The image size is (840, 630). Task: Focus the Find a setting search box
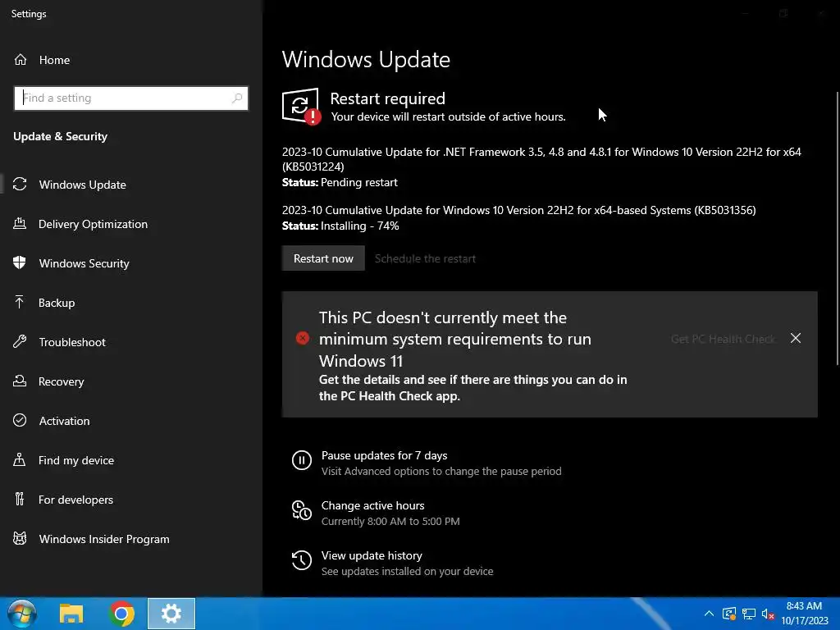pos(131,98)
